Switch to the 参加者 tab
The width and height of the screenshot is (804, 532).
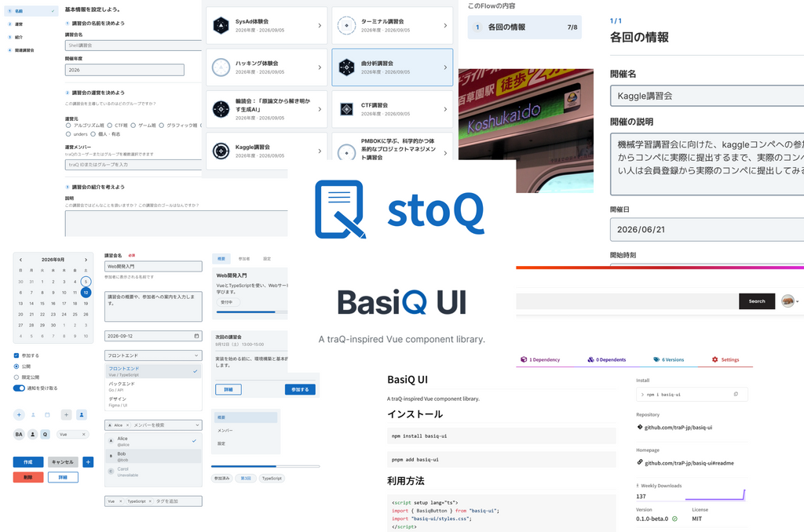(244, 259)
